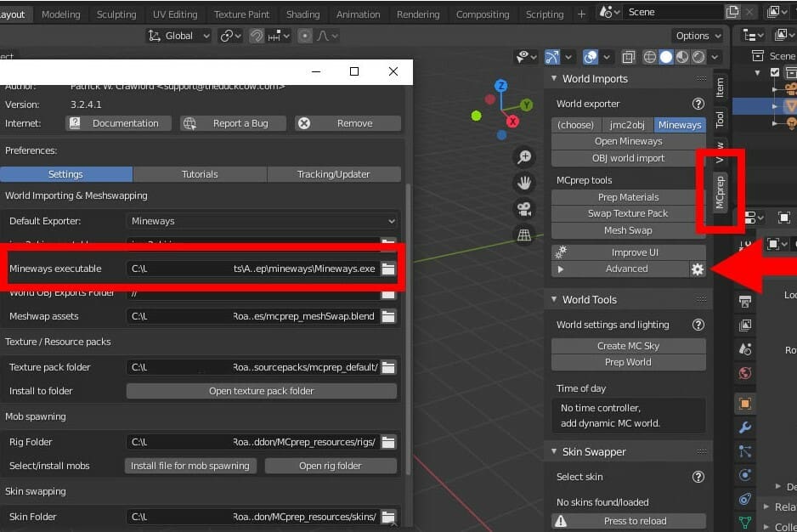Click the blue Z axis gizmo
The height and width of the screenshot is (532, 797).
[501, 86]
